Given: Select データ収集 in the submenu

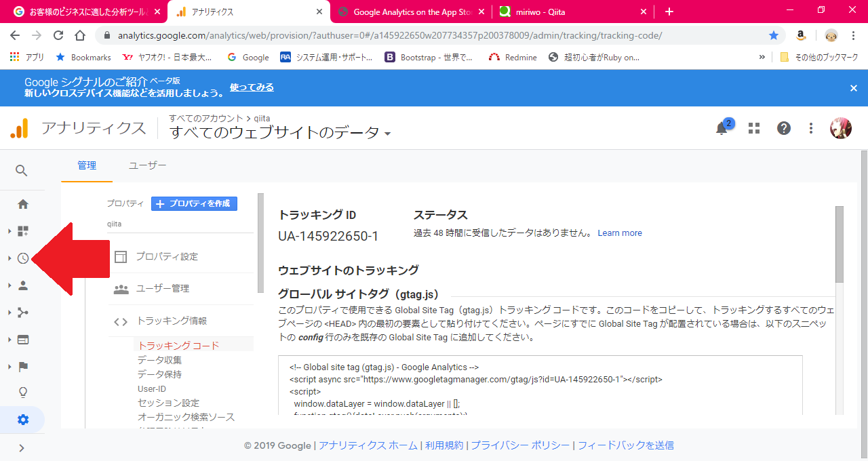Looking at the screenshot, I should pos(159,360).
